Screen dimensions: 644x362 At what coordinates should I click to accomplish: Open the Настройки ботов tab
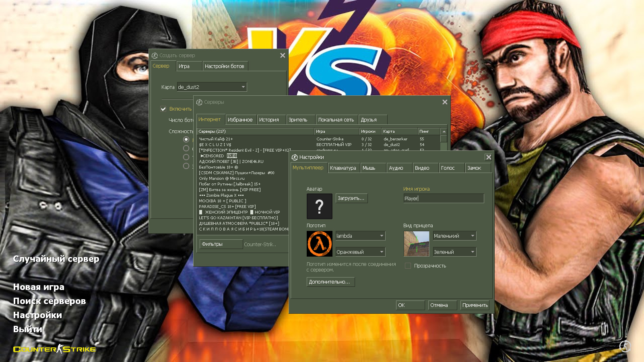[226, 66]
